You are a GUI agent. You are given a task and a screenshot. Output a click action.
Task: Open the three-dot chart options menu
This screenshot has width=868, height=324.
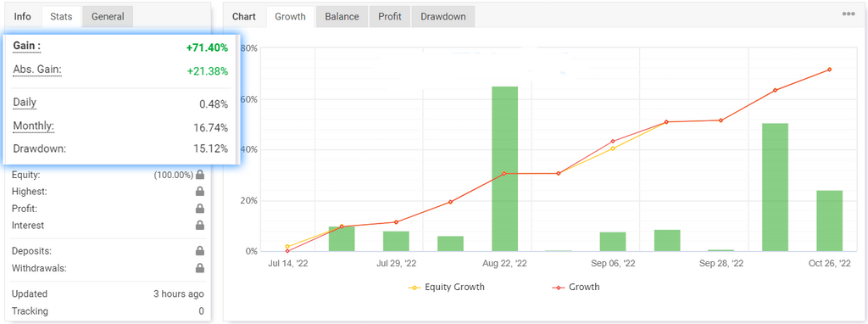pos(849,14)
